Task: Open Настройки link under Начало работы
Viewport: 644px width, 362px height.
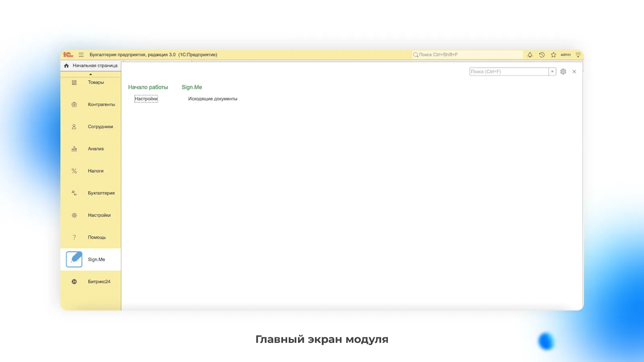Action: click(x=146, y=99)
